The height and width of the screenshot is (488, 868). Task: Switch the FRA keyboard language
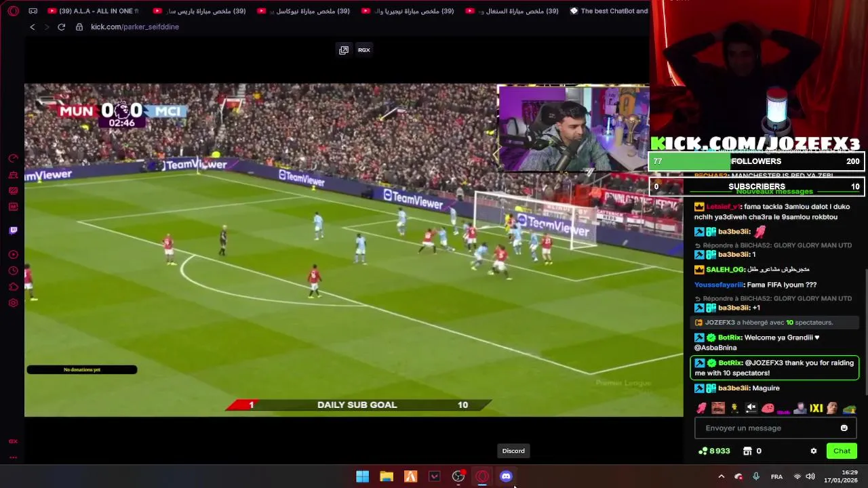coord(777,477)
